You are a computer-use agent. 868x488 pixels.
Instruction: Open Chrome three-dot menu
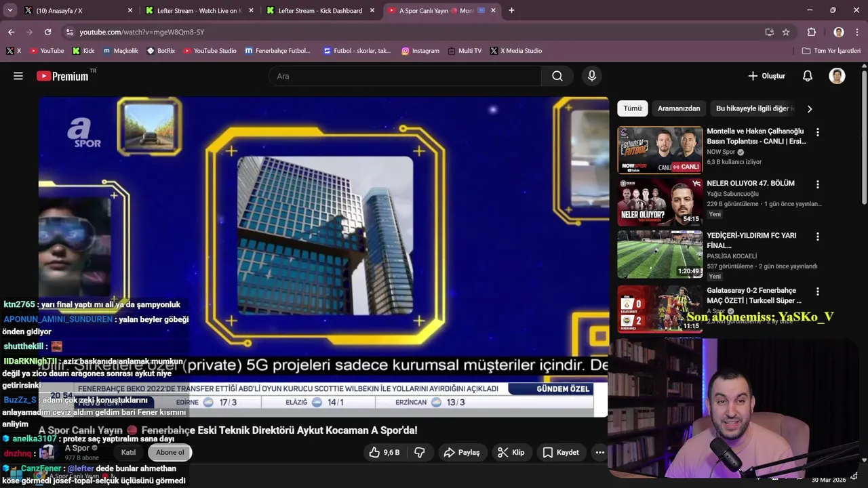coord(857,32)
